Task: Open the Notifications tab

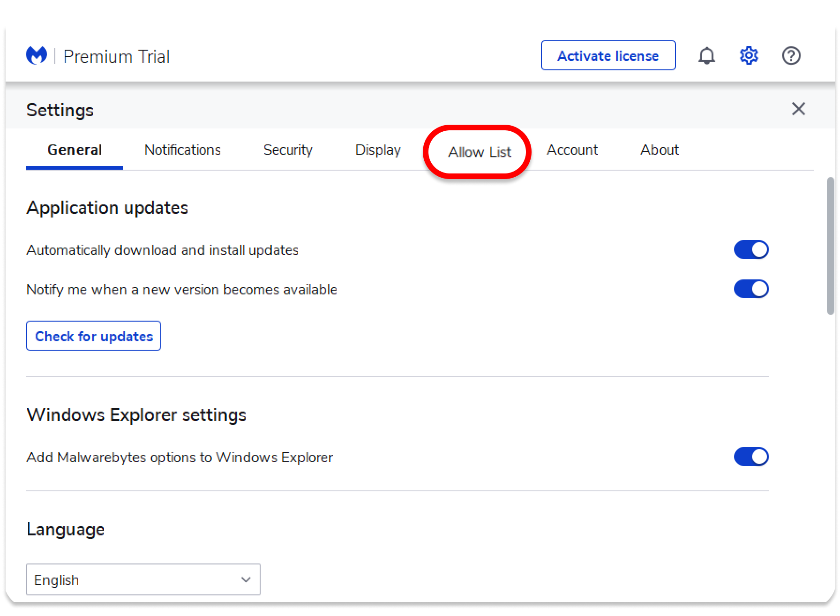Action: tap(182, 150)
